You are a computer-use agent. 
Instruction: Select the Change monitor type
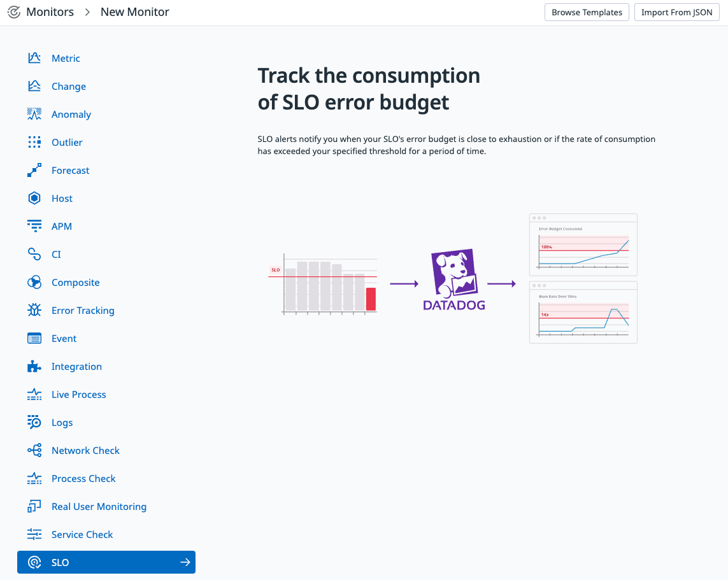pos(69,87)
